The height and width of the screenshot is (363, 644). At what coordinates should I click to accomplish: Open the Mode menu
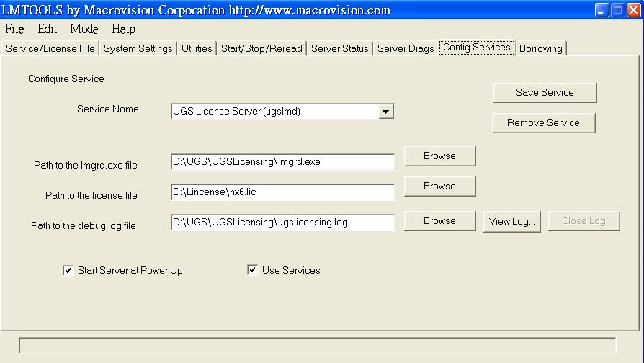click(84, 29)
